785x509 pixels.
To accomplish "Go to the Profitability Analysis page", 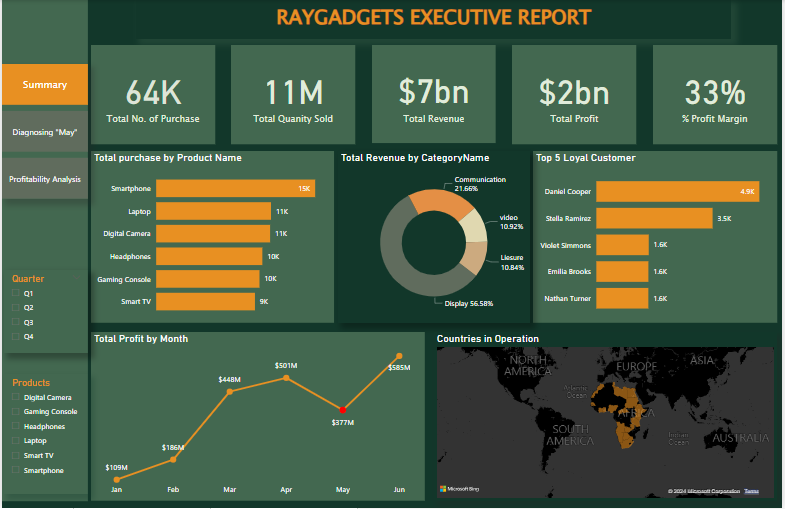I will coord(45,179).
